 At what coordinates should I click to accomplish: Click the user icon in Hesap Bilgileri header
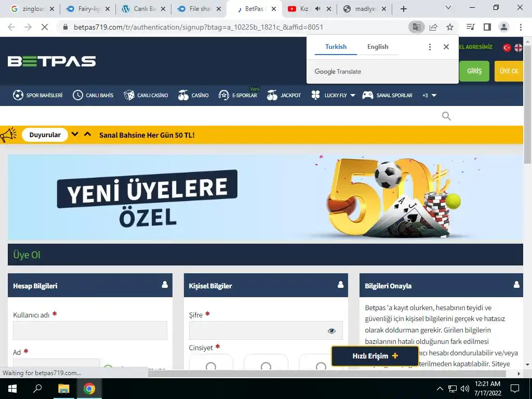[x=165, y=285]
